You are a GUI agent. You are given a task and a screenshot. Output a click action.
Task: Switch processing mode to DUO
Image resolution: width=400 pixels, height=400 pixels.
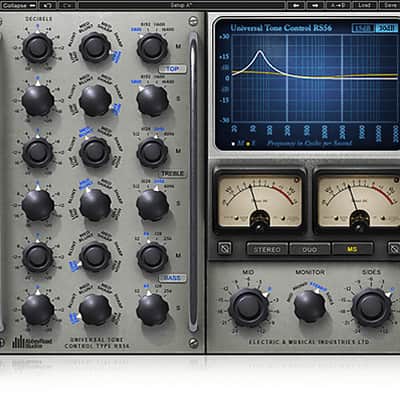tap(310, 249)
